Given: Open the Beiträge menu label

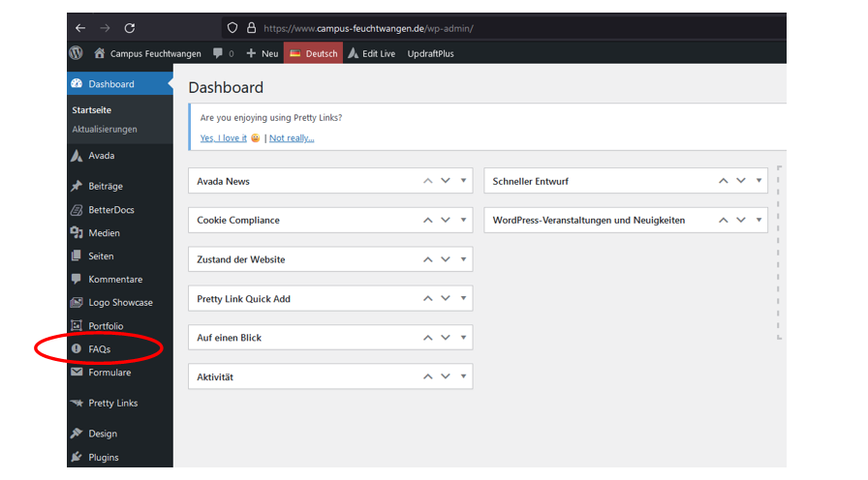Looking at the screenshot, I should [106, 187].
